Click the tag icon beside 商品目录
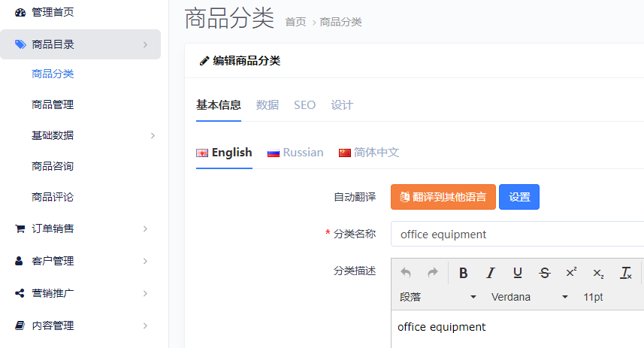The width and height of the screenshot is (644, 348). click(x=20, y=44)
